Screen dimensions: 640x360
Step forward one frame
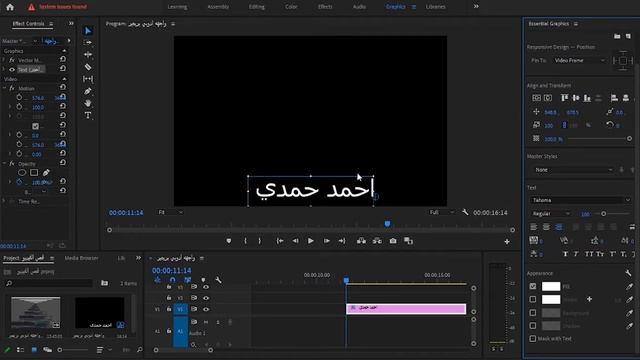tap(327, 241)
